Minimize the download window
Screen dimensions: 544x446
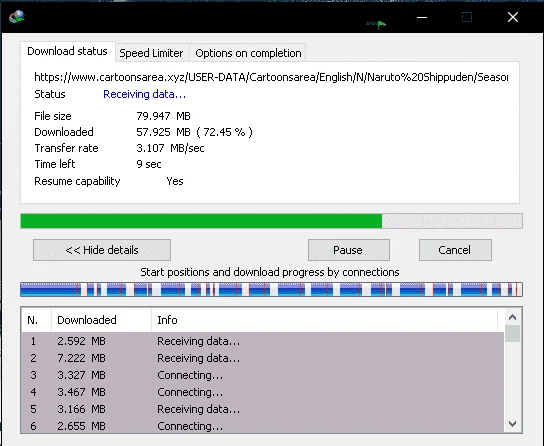tap(422, 17)
